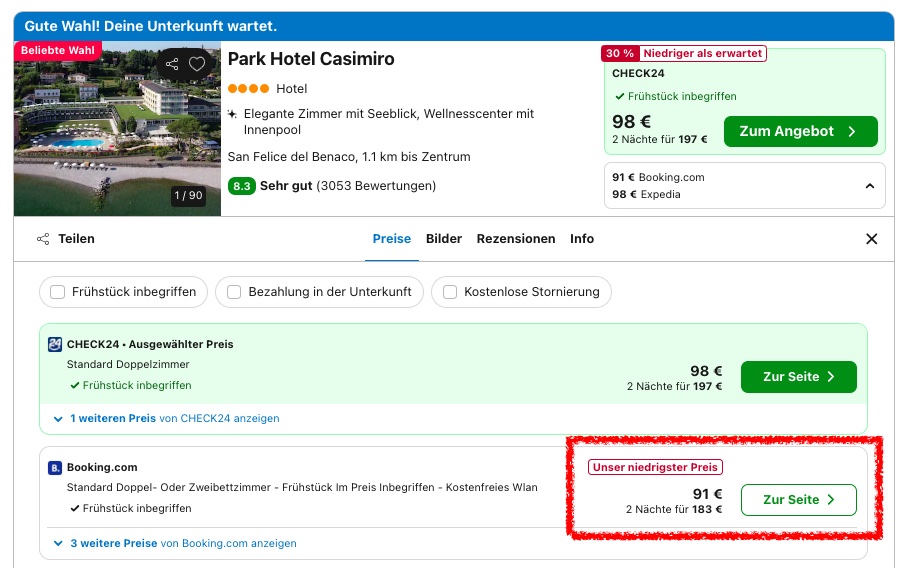The width and height of the screenshot is (908, 568).
Task: Close the hotel details panel
Action: click(x=871, y=239)
